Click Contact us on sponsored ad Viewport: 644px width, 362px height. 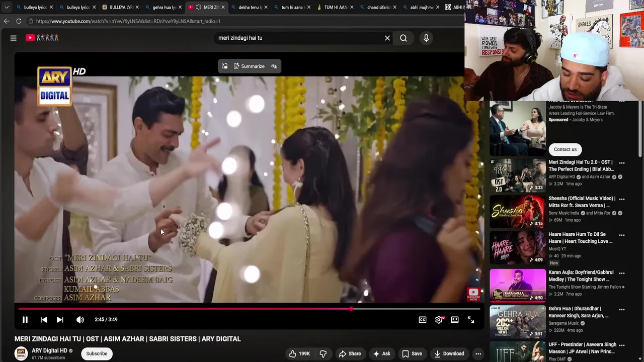coord(565,149)
